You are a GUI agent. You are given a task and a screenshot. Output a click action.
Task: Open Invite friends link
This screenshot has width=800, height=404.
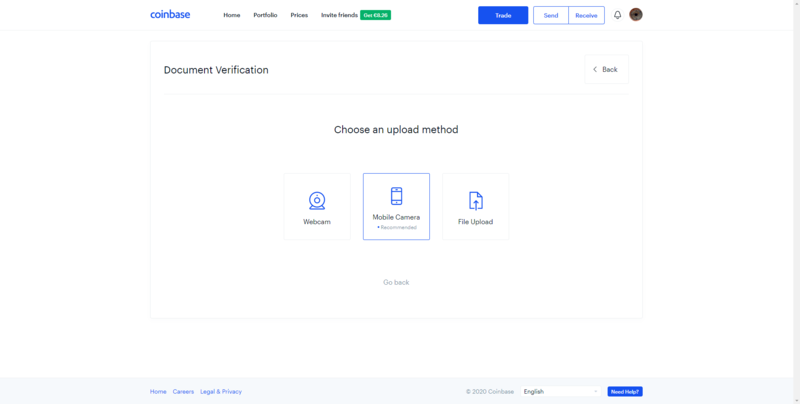339,15
